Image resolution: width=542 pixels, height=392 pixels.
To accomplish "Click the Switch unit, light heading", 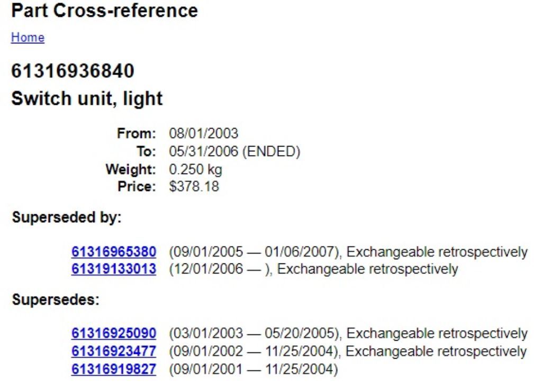I will [87, 99].
